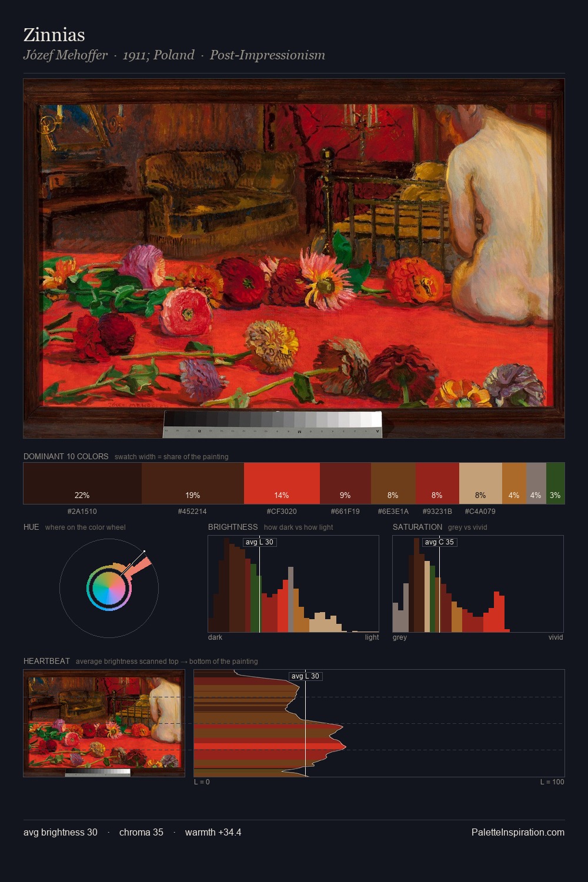588x882 pixels.
Task: Click the chroma 35 footer stat
Action: [x=141, y=833]
